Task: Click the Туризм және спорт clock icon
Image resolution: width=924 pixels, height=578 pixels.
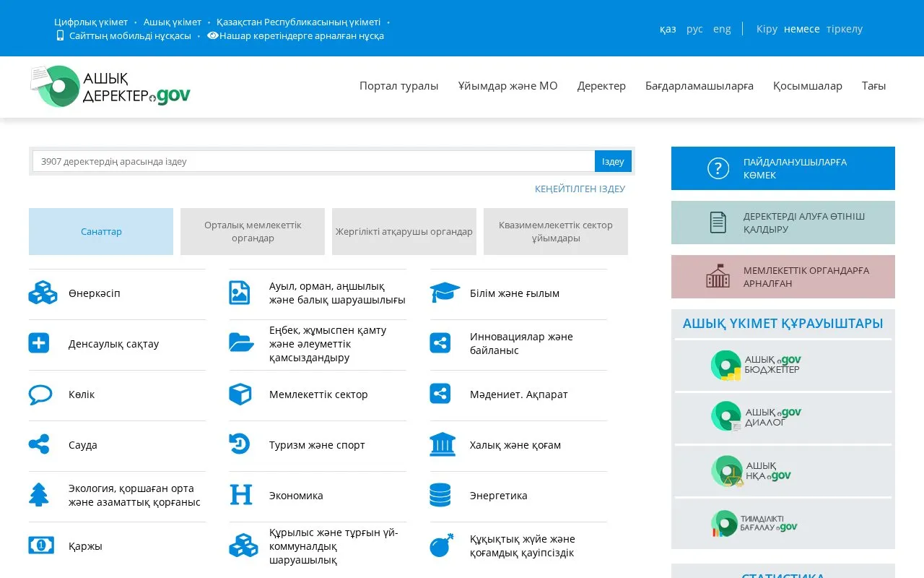Action: pyautogui.click(x=239, y=444)
